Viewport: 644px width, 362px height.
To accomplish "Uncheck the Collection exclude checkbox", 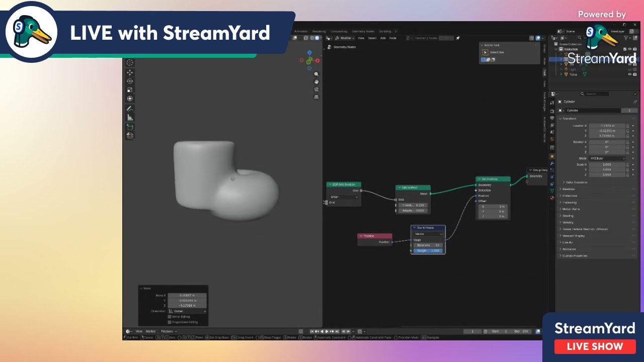I will click(x=625, y=49).
